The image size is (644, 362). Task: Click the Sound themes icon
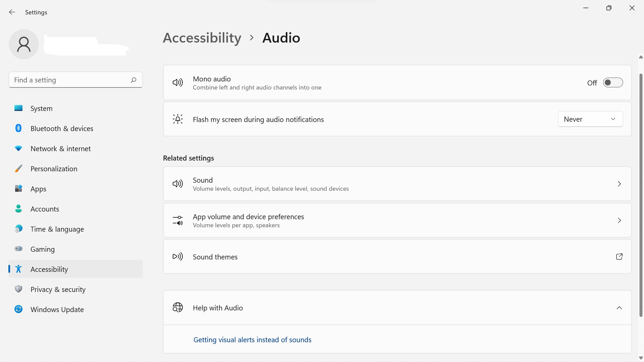(178, 256)
